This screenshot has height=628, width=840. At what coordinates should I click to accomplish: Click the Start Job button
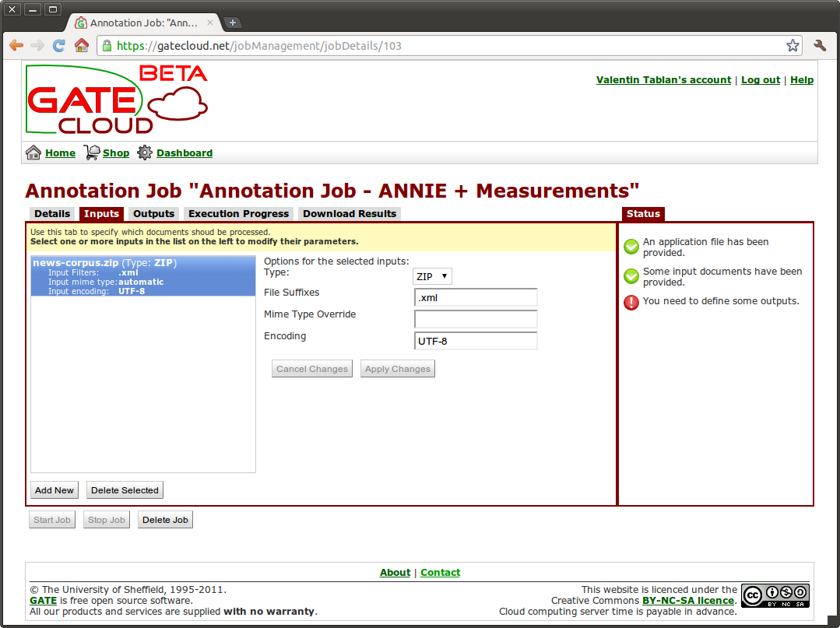coord(52,520)
